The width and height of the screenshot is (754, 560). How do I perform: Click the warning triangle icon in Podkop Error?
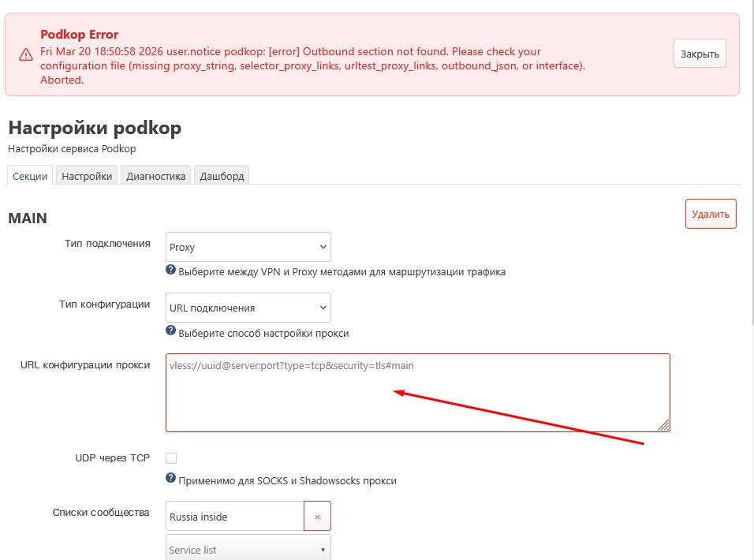(x=25, y=55)
